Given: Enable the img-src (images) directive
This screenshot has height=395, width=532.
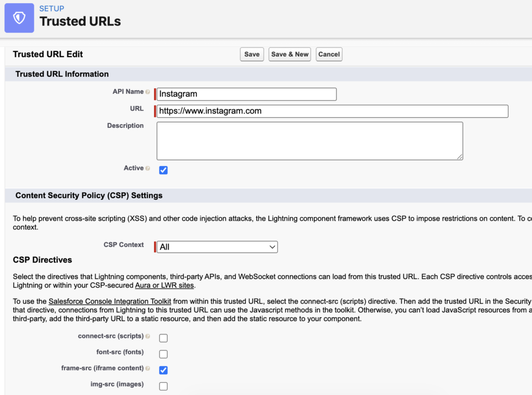Looking at the screenshot, I should point(163,386).
